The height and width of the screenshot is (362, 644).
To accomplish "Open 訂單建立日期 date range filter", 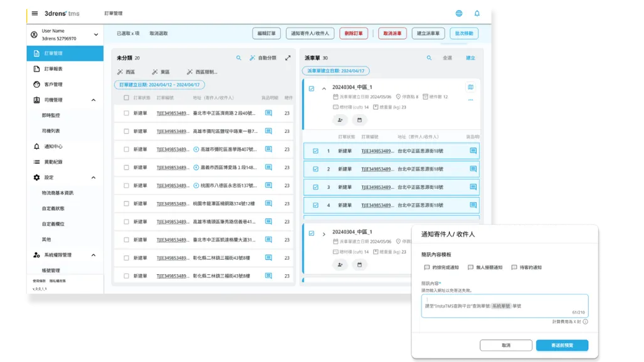I will [x=159, y=85].
